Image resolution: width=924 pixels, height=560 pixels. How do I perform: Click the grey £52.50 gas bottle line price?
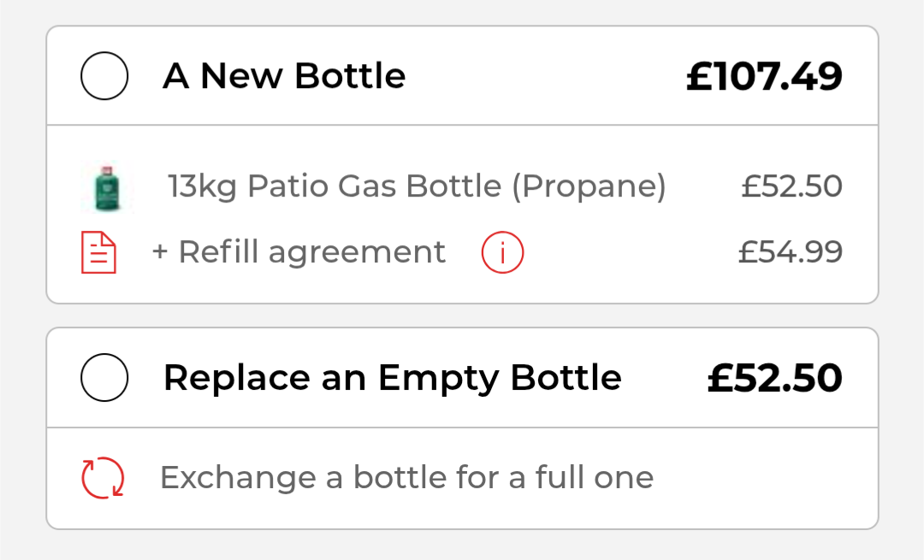click(x=791, y=186)
